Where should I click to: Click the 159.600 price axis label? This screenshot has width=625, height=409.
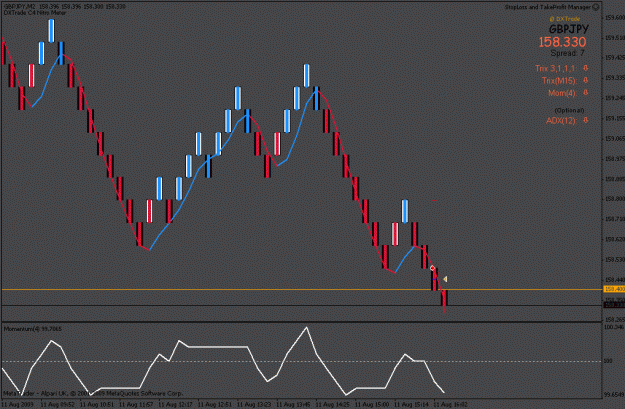tap(614, 18)
